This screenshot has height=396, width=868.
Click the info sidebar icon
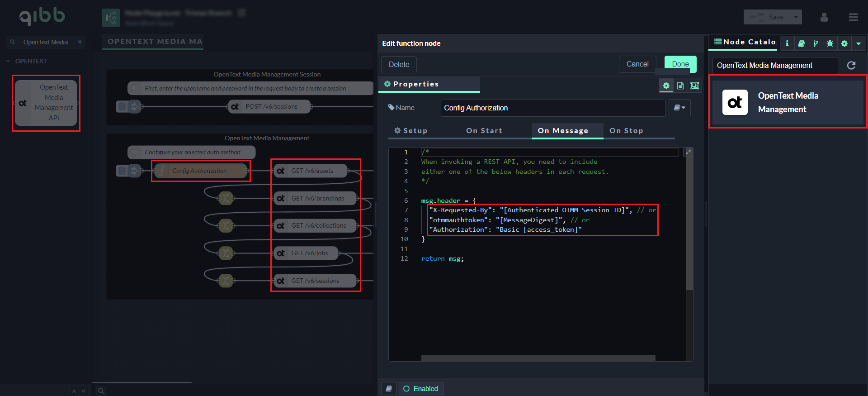787,43
